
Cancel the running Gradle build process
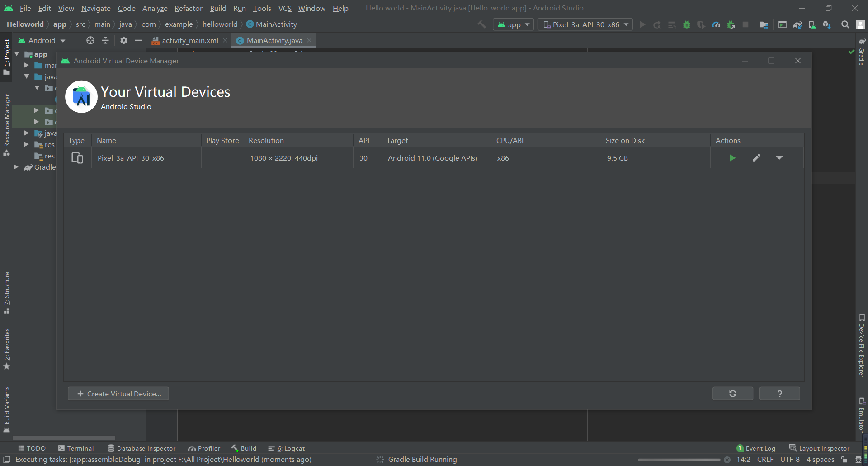coord(727,460)
